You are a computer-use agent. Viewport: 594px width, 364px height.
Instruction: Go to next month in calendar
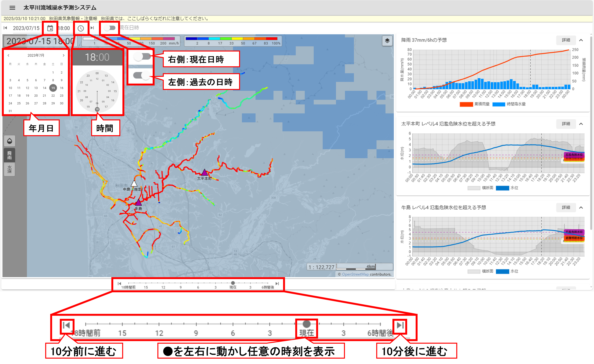[x=63, y=55]
